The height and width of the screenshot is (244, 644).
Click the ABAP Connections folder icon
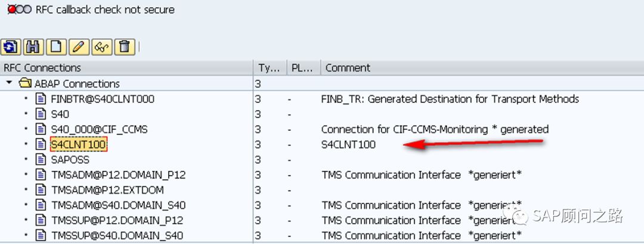(24, 83)
